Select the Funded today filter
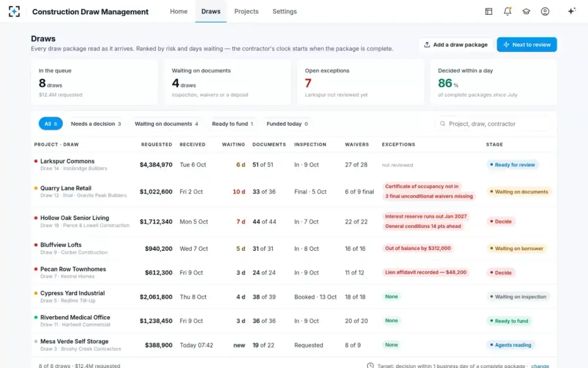Screen dimensions: 588x368 click(x=287, y=124)
